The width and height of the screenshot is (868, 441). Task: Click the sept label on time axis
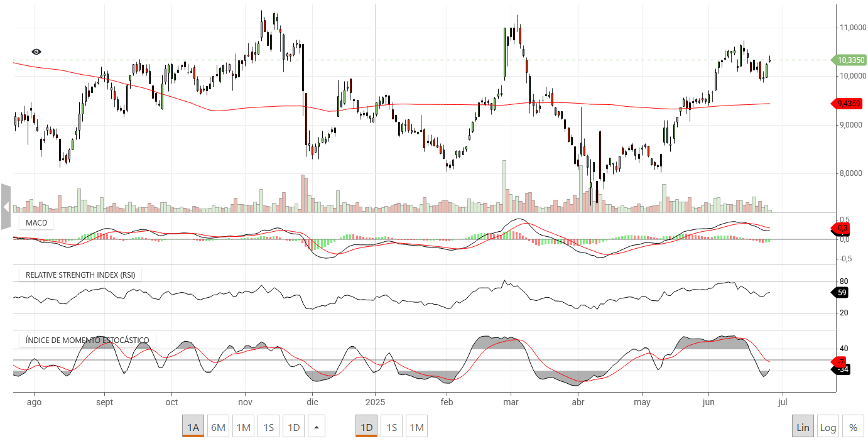106,402
